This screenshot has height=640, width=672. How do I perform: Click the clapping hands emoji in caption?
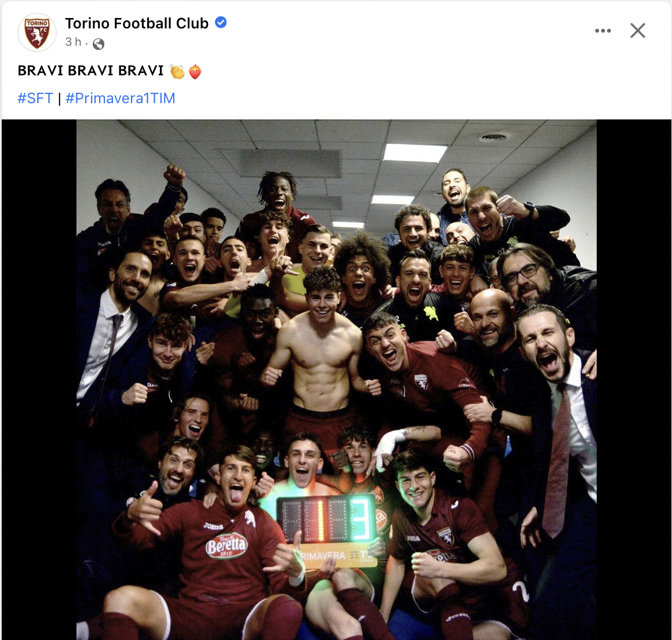coord(177,71)
